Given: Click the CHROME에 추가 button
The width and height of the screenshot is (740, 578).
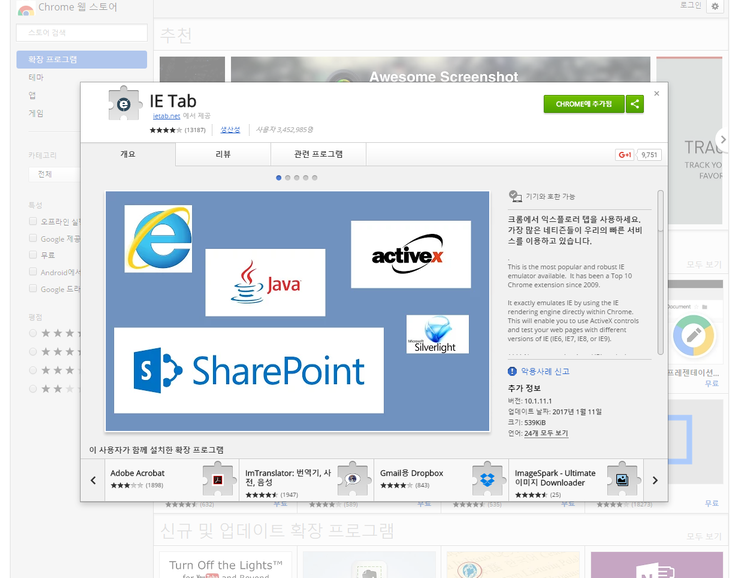Looking at the screenshot, I should click(584, 104).
